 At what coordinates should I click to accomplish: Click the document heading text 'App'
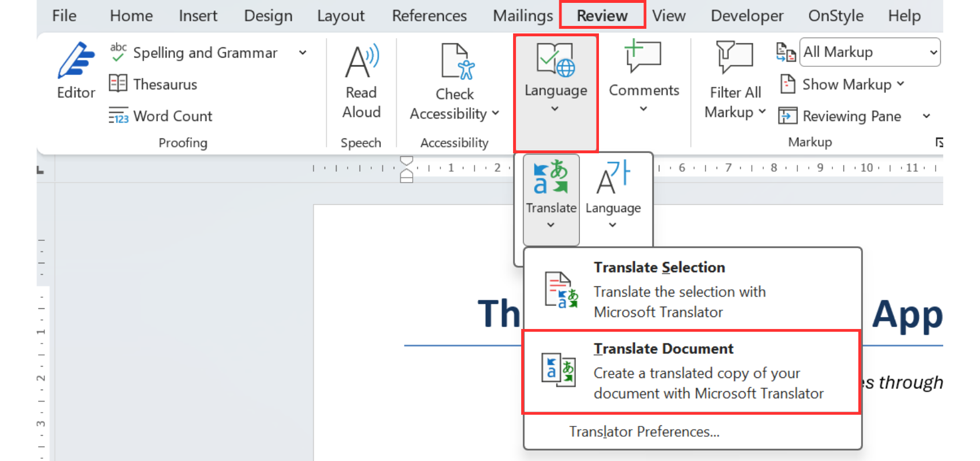tap(907, 315)
